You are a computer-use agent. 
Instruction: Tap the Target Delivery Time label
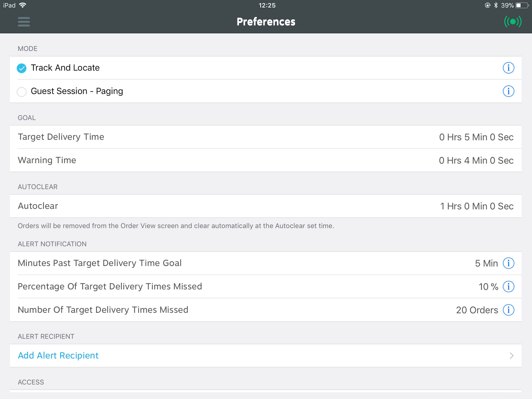coord(61,137)
